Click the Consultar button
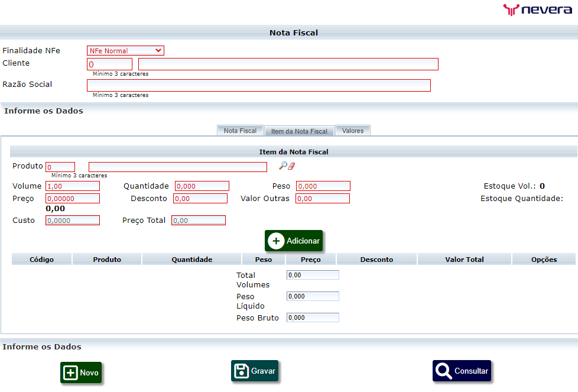This screenshot has width=578, height=392. click(x=462, y=371)
